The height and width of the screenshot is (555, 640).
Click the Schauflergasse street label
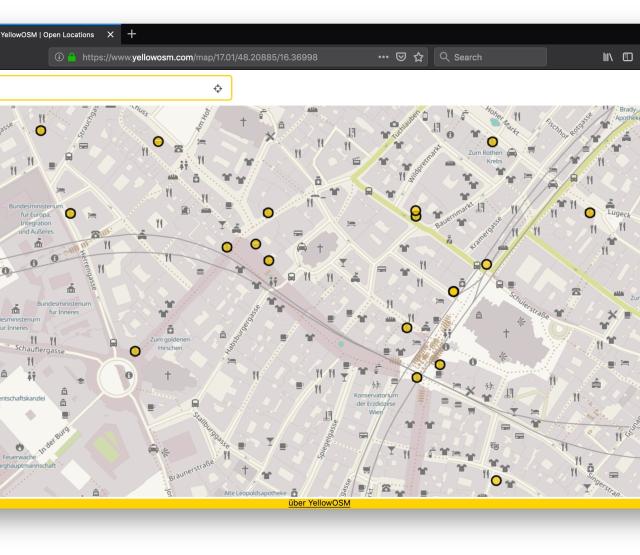(x=40, y=349)
